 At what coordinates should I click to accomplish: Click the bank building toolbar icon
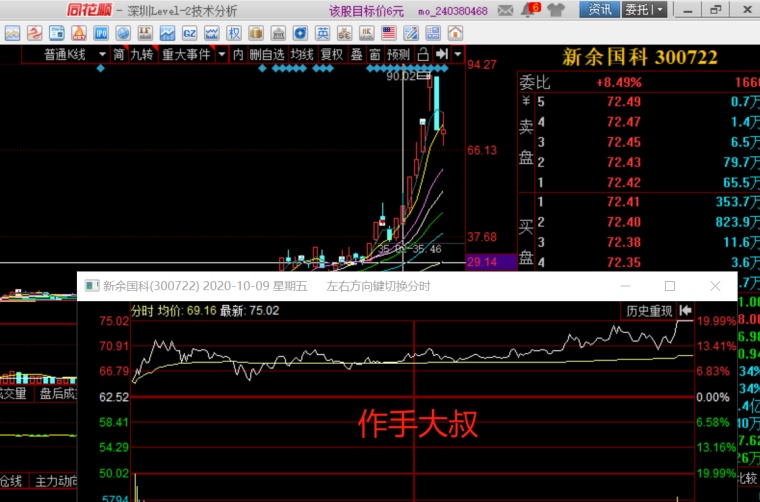(x=278, y=33)
